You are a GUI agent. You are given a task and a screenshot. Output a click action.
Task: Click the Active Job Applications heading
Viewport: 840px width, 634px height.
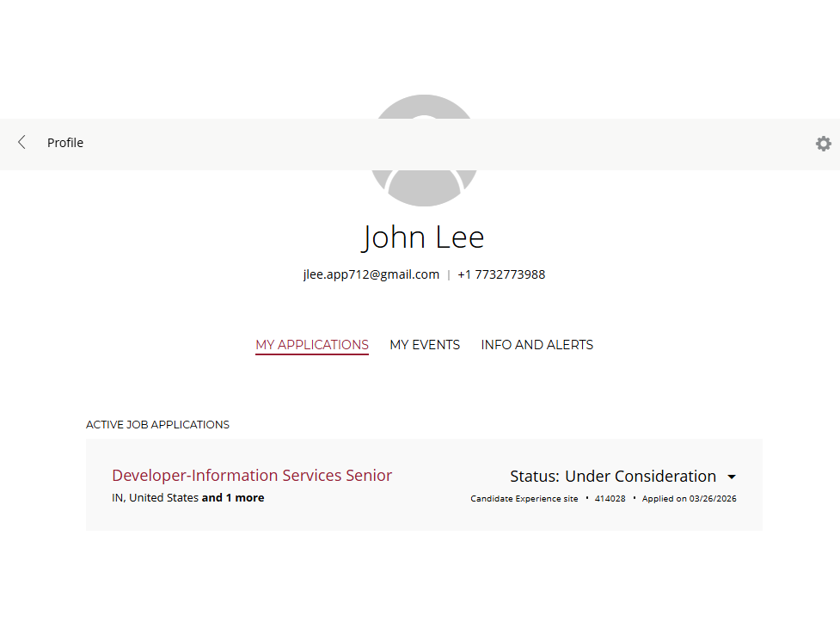[x=157, y=424]
